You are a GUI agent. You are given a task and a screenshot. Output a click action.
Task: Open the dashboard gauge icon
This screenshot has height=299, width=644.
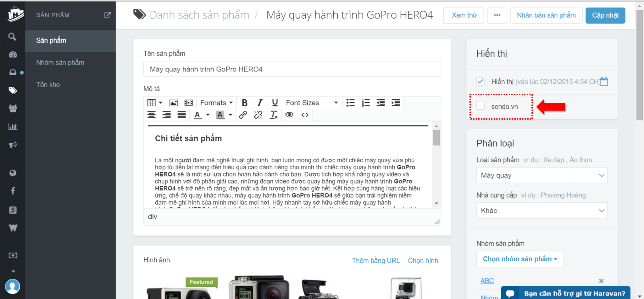pos(13,54)
